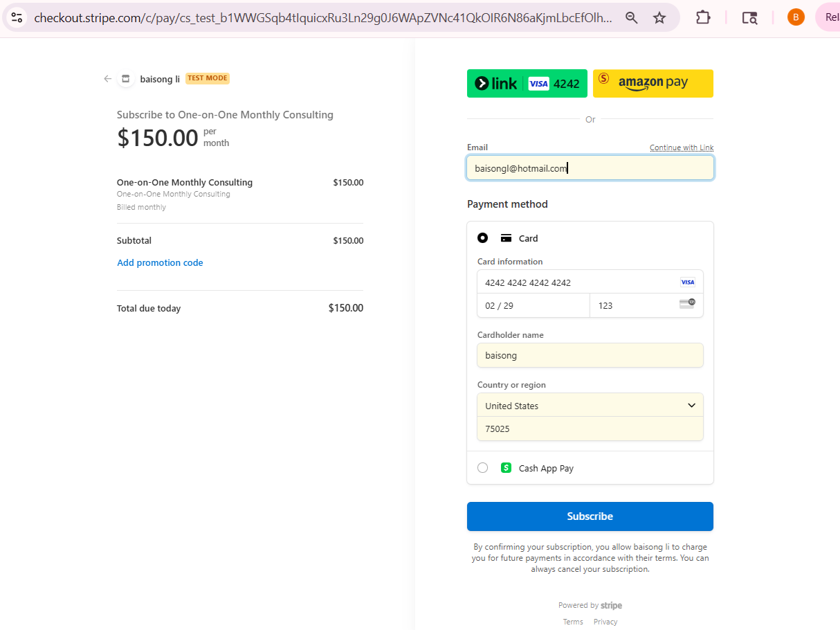The image size is (840, 630).
Task: Open the orange B profile avatar
Action: (796, 18)
